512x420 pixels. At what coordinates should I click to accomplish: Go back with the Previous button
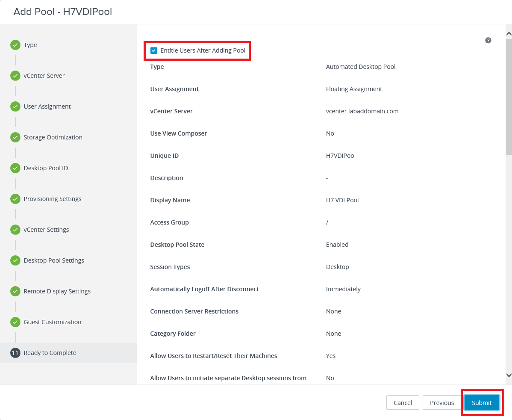441,402
